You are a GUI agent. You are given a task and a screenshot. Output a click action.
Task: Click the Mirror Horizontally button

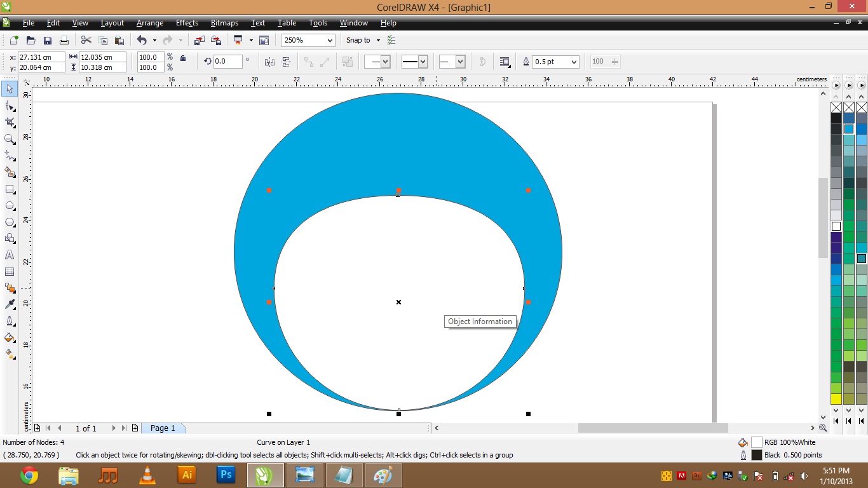click(x=269, y=62)
